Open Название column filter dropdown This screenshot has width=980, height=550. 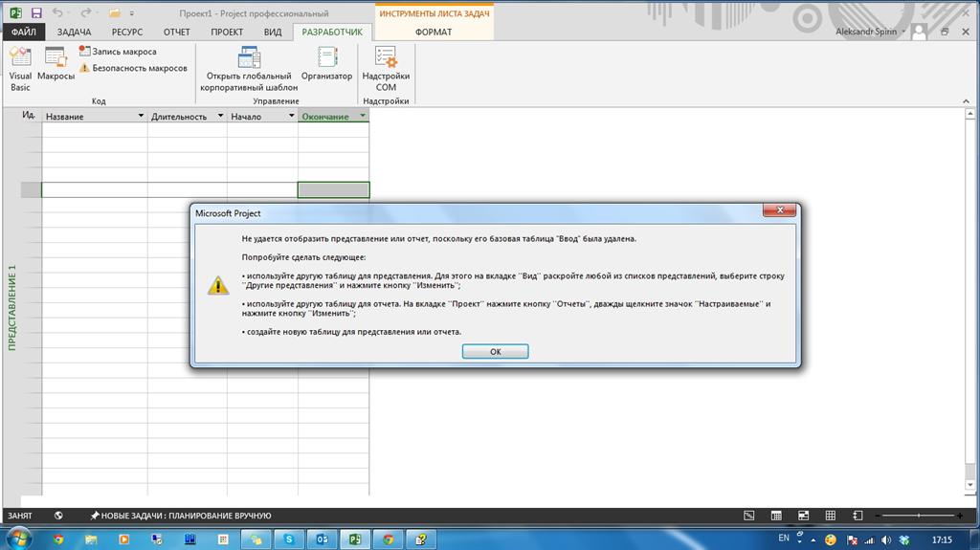click(141, 116)
